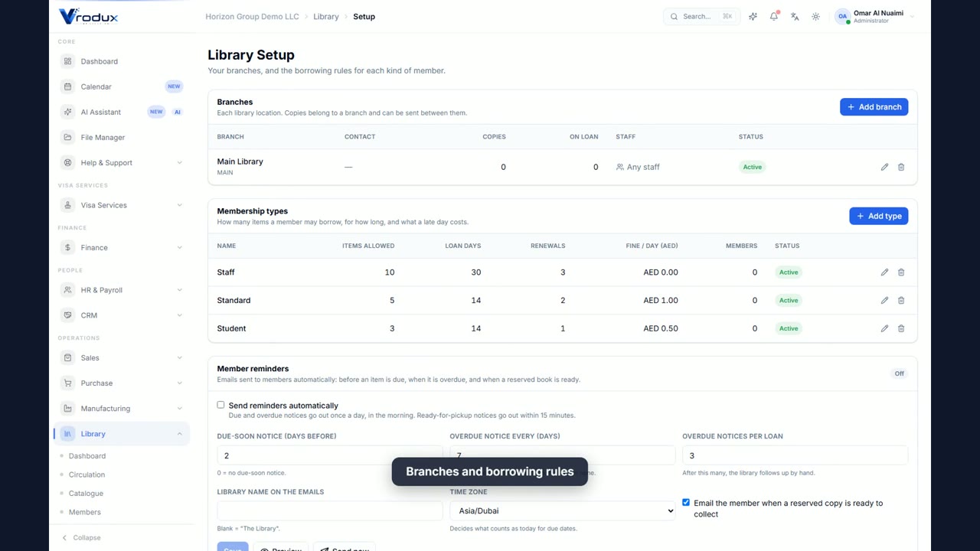Delete the Student membership type

point(901,328)
